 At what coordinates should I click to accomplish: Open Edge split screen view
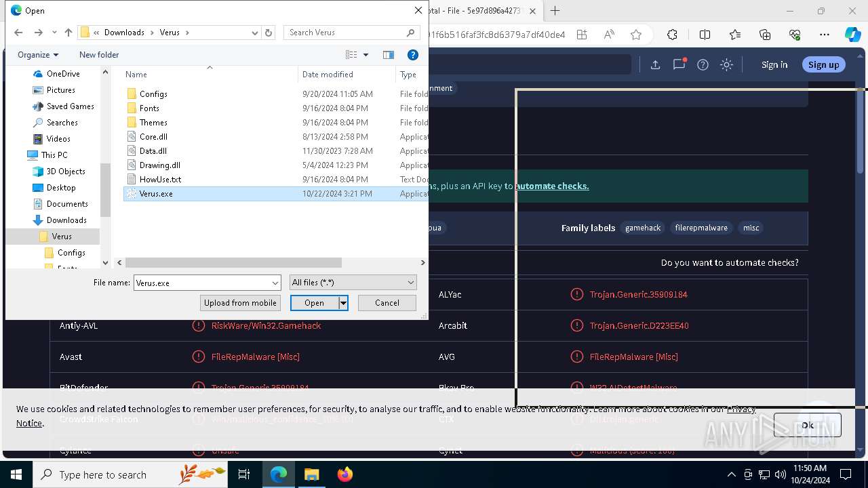click(x=705, y=35)
